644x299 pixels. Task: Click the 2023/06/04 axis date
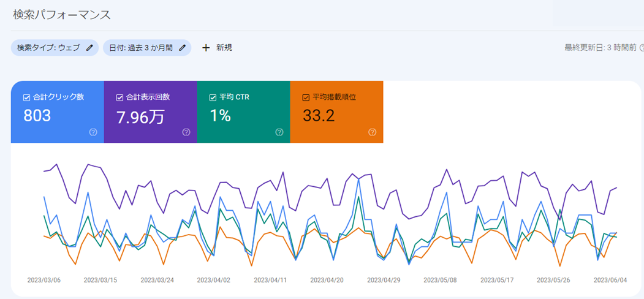[x=611, y=280]
